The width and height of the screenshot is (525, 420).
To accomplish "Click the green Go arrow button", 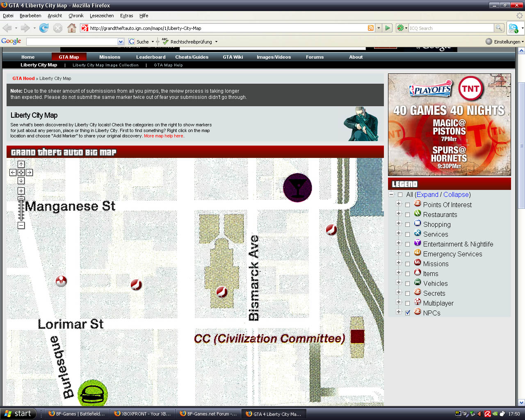I will click(388, 28).
